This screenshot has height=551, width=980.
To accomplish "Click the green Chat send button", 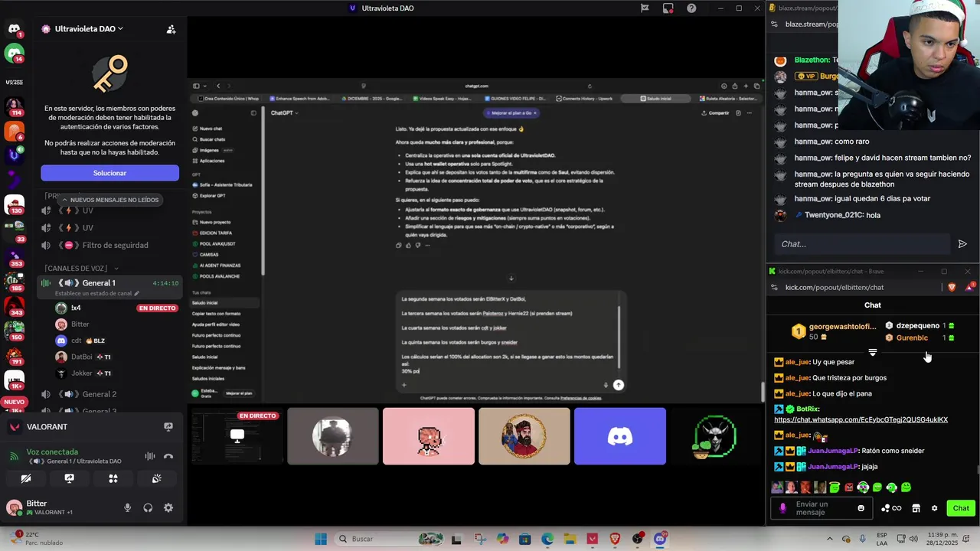I will 961,508.
